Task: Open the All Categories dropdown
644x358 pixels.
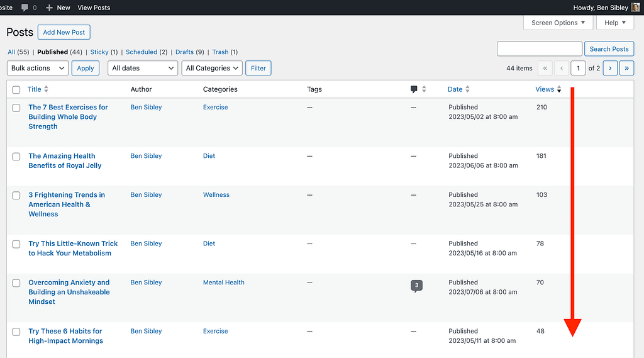Action: pos(213,68)
